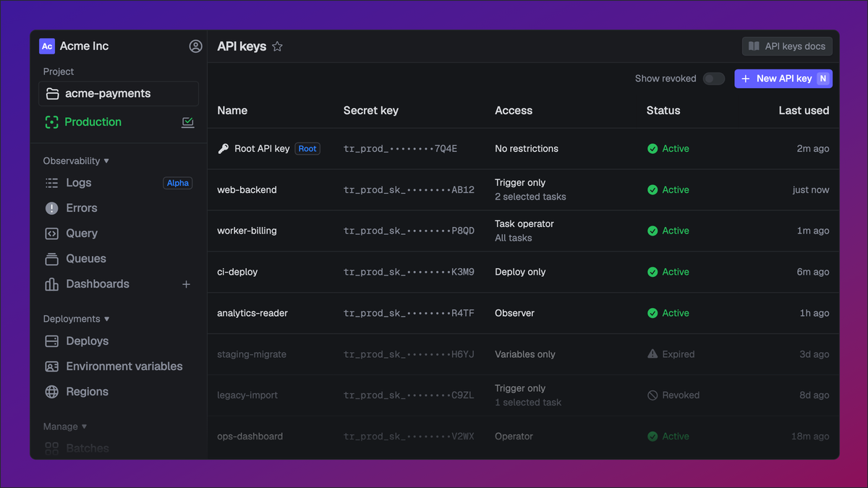
Task: Open the Queues page
Action: [x=86, y=259]
